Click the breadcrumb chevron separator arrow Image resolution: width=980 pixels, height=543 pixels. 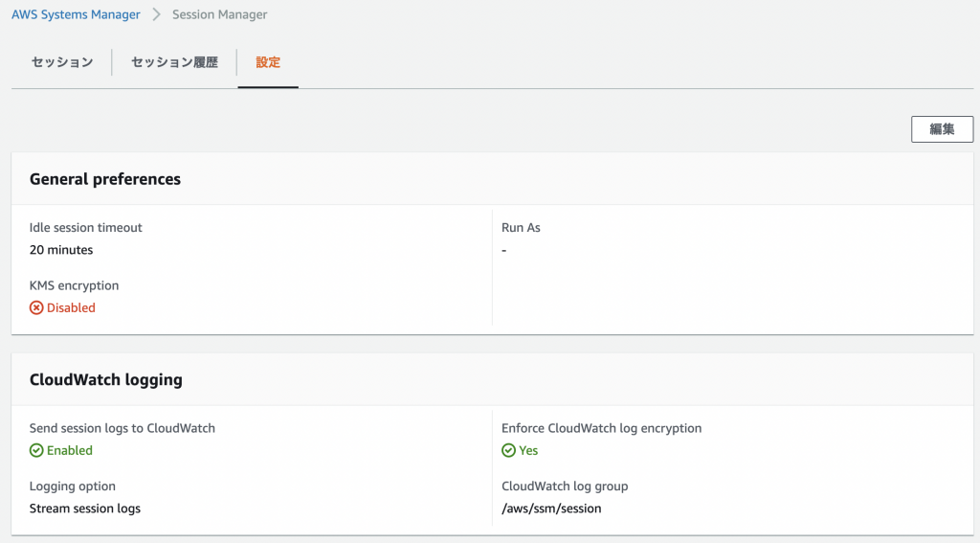(156, 14)
